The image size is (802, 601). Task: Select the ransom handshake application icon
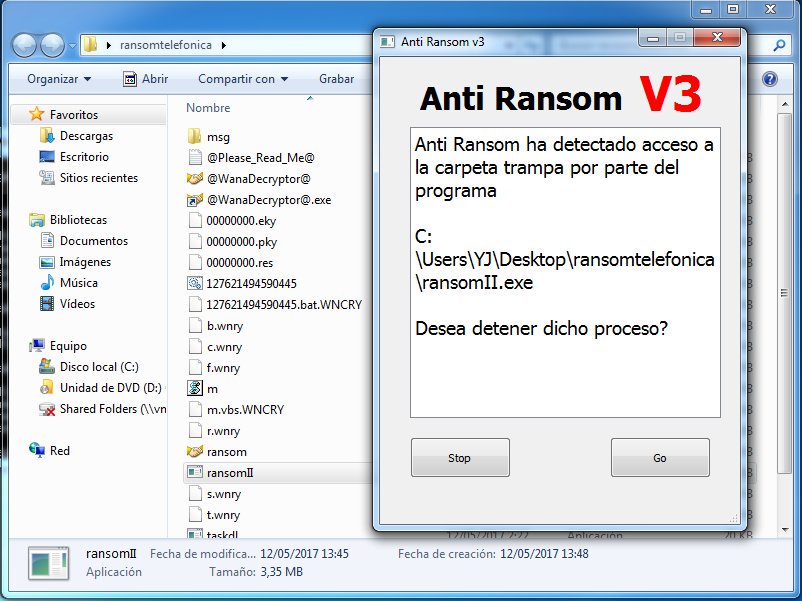(x=195, y=452)
